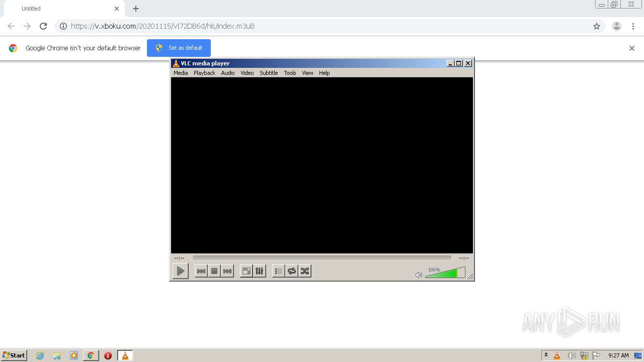
Task: Open the Windows Start menu
Action: coord(14,355)
